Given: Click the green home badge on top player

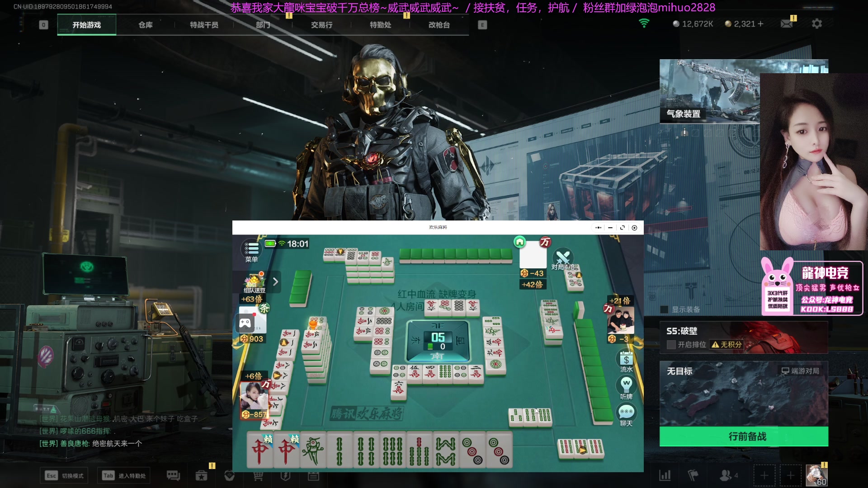Looking at the screenshot, I should point(520,242).
